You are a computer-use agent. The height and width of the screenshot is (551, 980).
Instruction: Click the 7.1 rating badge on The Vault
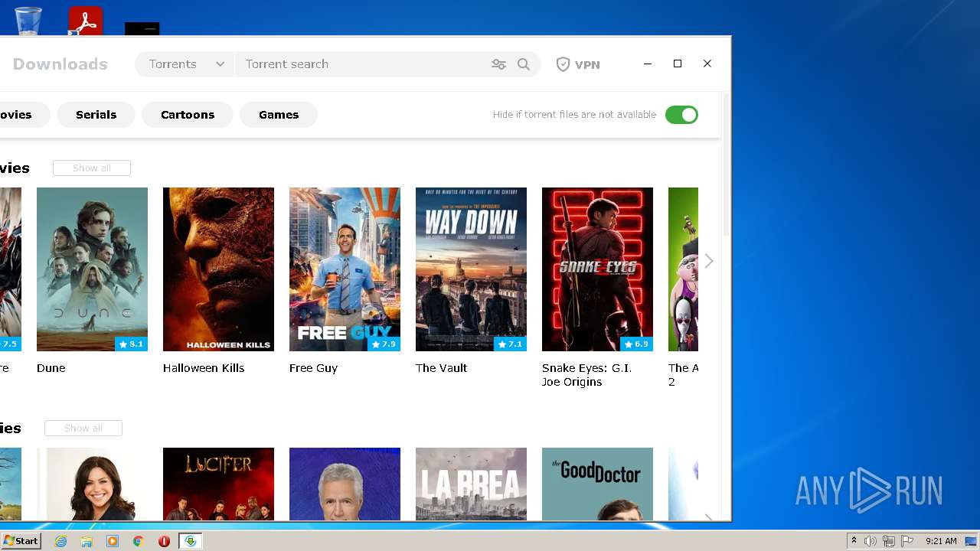(x=510, y=344)
